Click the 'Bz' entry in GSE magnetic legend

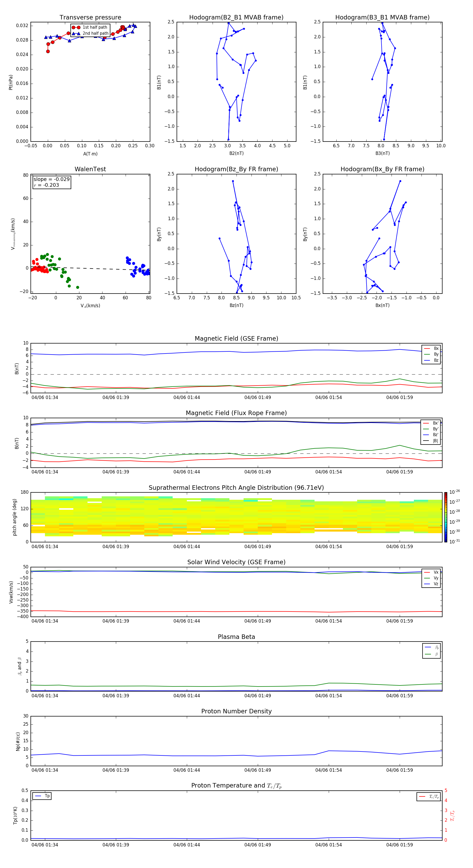click(x=431, y=361)
